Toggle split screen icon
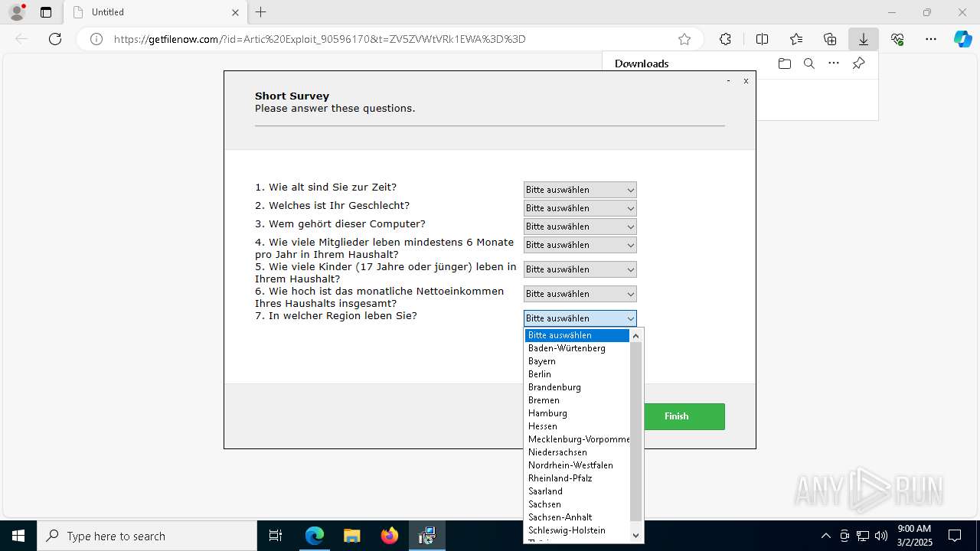 762,39
